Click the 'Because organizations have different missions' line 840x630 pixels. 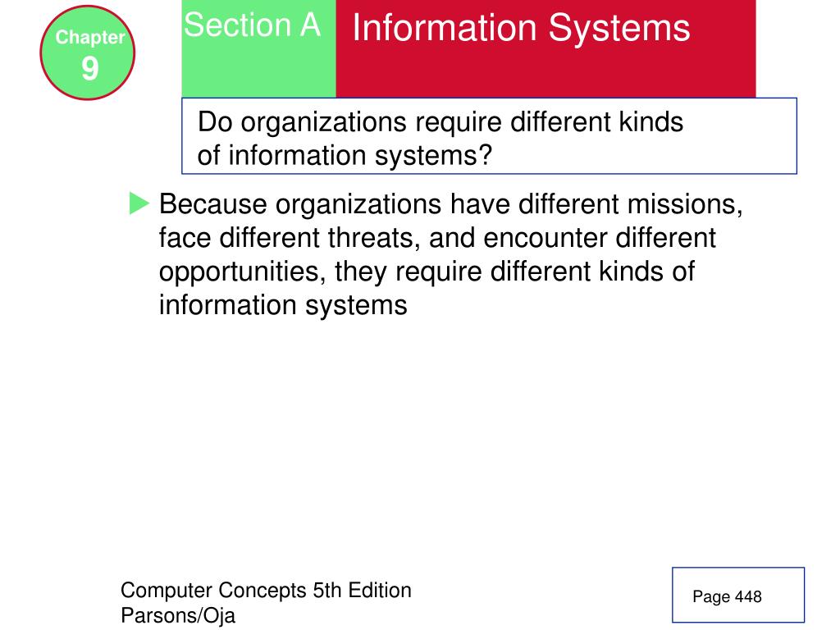click(x=450, y=204)
